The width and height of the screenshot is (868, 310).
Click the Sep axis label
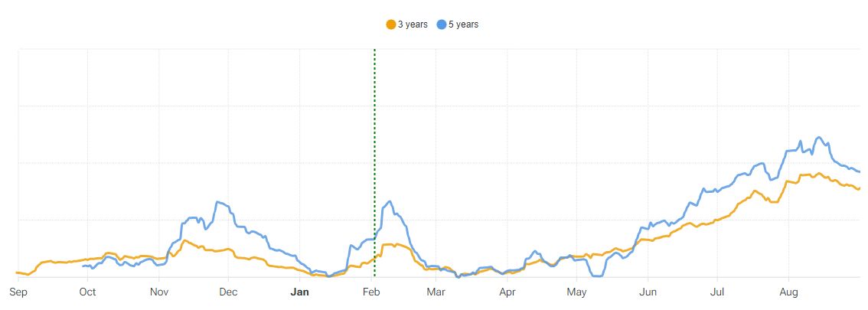[x=18, y=292]
